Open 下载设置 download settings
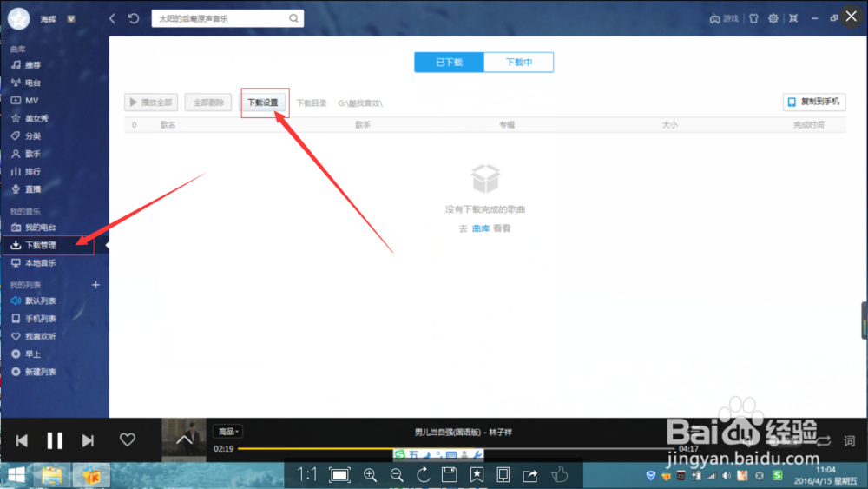 pyautogui.click(x=263, y=102)
